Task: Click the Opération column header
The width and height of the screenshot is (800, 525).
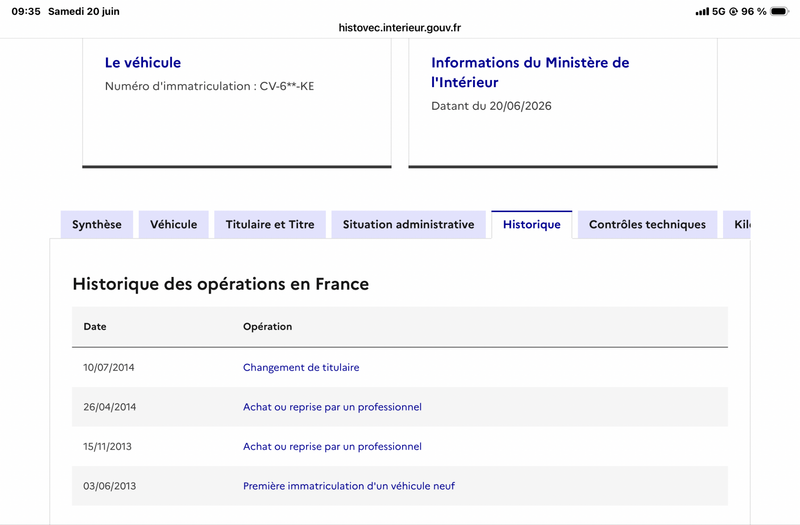Action: (x=267, y=327)
